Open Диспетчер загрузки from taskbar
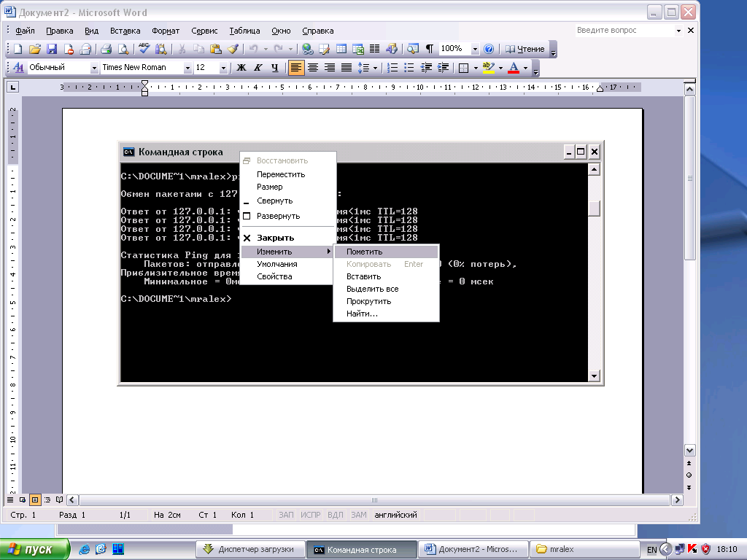This screenshot has width=747, height=560. point(251,550)
